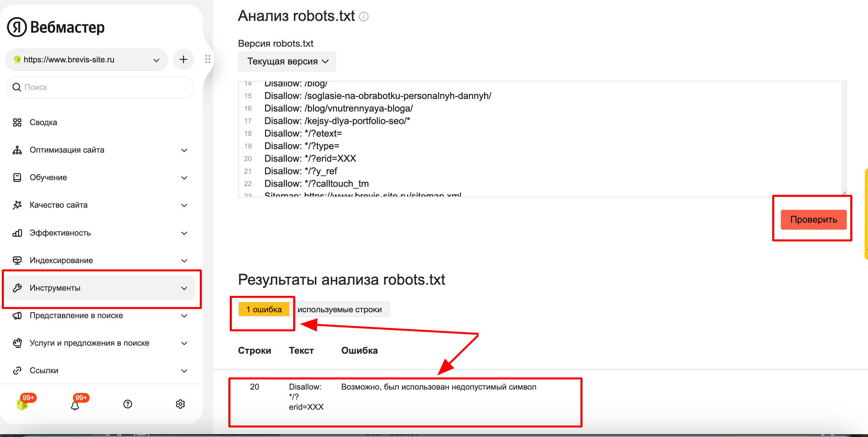
Task: Open the site selector dropdown brevis-site.ru
Action: [87, 60]
